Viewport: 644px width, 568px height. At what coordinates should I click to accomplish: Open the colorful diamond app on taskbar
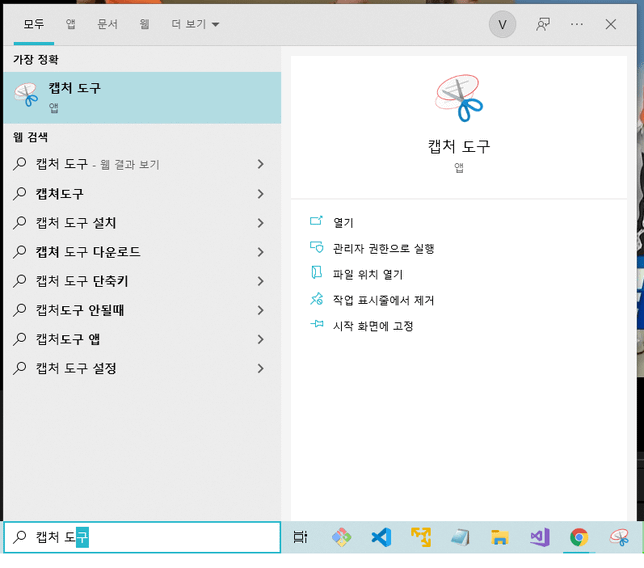click(x=342, y=537)
